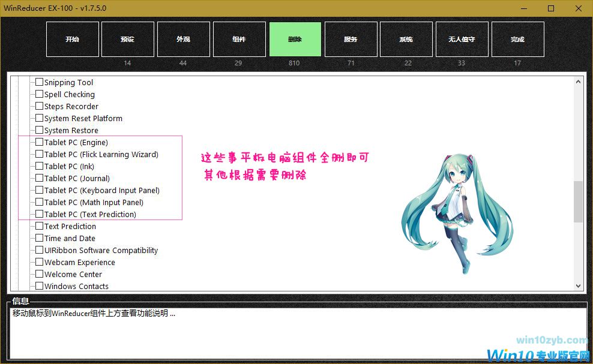The height and width of the screenshot is (364, 593).
Task: Click the scroll down arrow in list
Action: pos(579,286)
